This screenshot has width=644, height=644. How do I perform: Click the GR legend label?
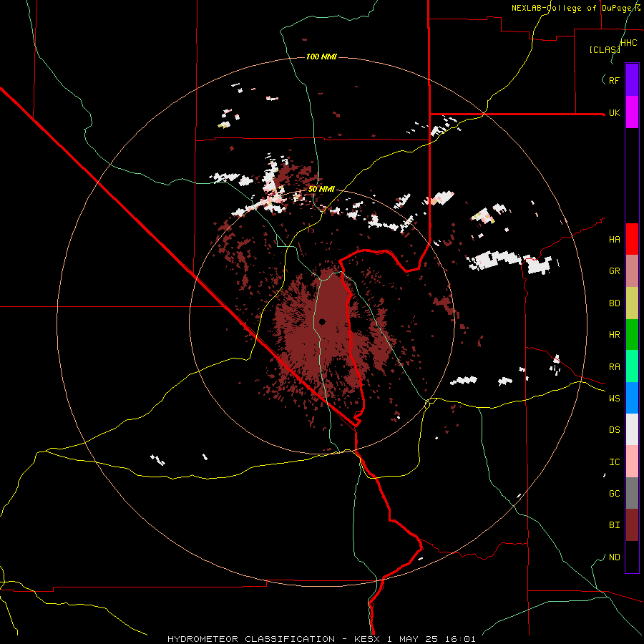(614, 271)
